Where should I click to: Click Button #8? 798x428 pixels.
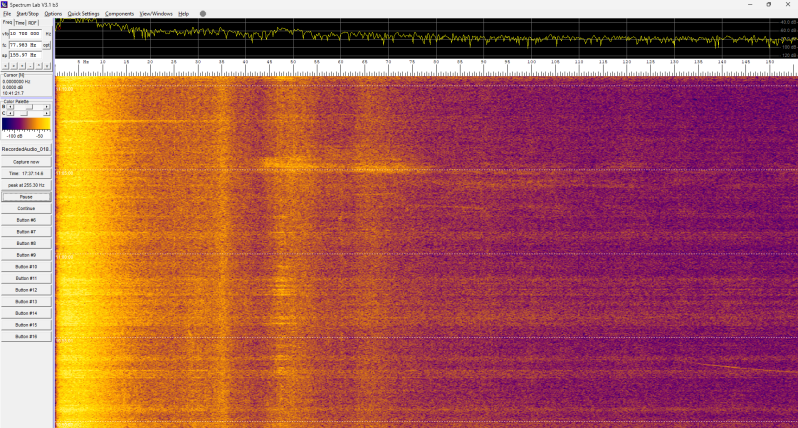tap(26, 243)
